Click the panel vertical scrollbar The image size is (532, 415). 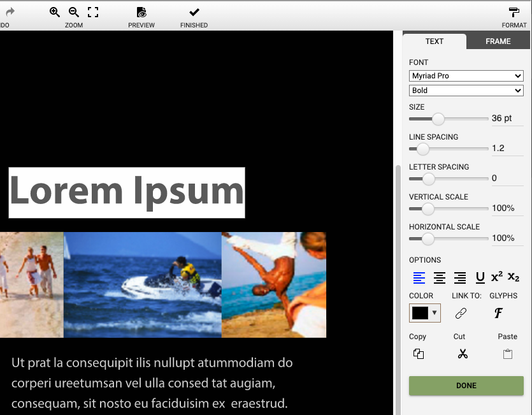tap(398, 289)
